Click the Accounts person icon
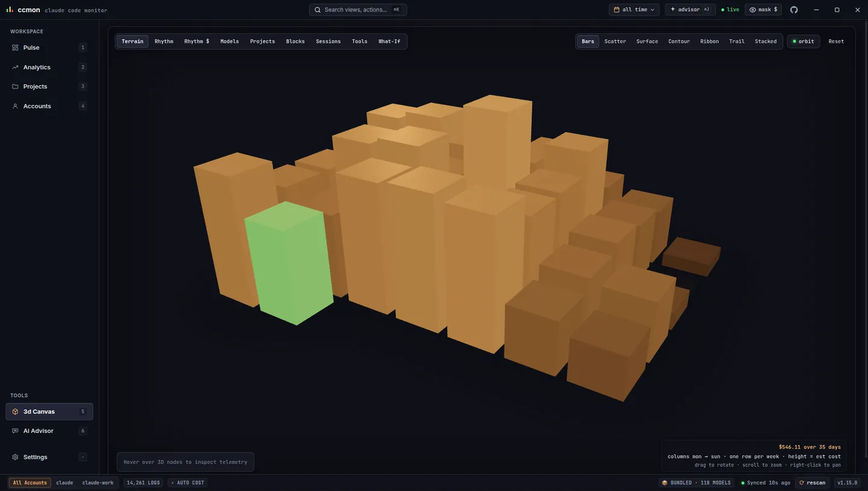 (x=15, y=106)
